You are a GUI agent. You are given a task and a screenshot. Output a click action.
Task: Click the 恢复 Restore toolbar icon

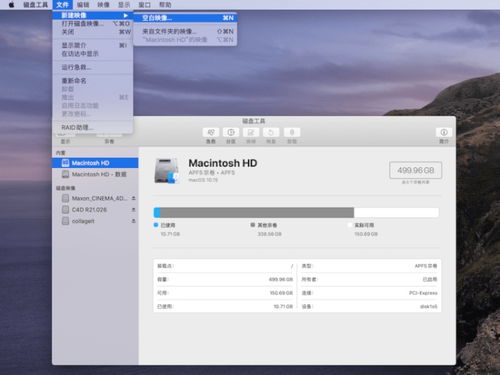tap(271, 132)
